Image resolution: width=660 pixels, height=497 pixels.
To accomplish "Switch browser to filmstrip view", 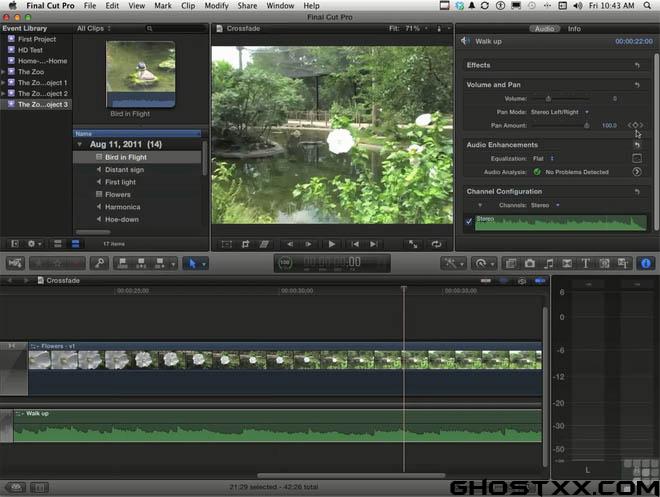I will (x=58, y=244).
